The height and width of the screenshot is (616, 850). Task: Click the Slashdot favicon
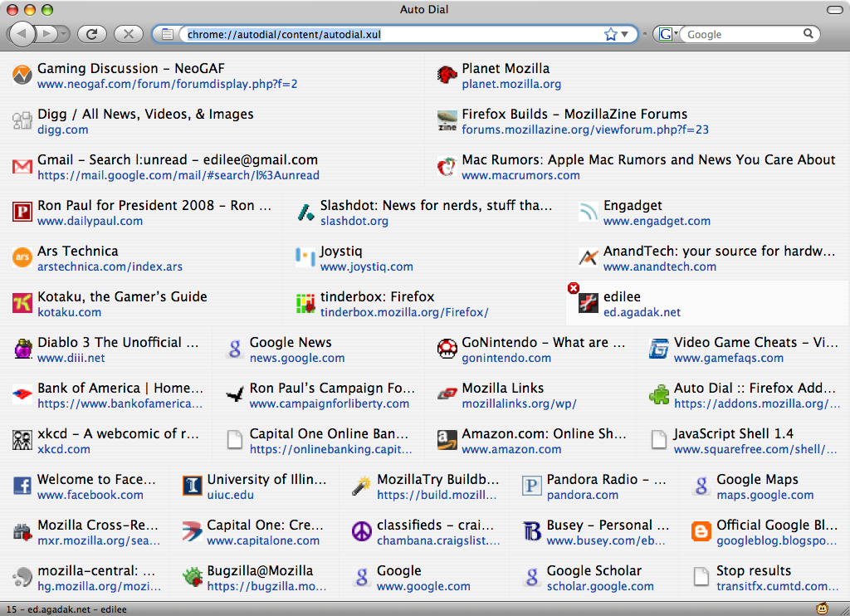[x=305, y=212]
